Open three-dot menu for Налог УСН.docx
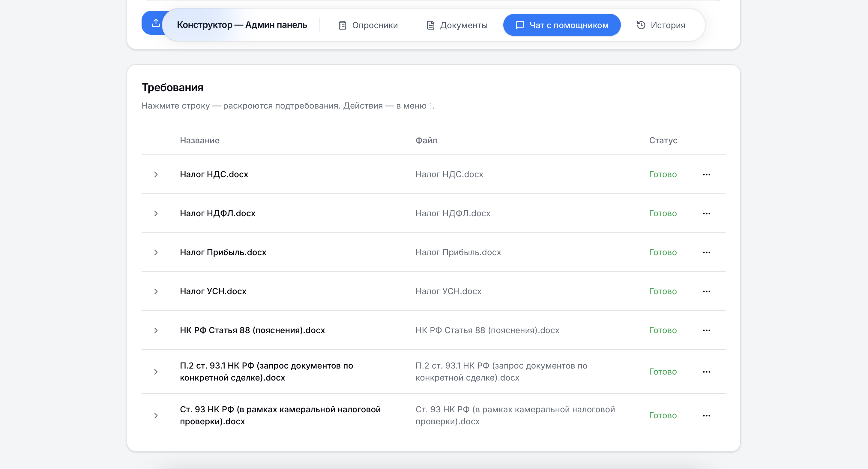The width and height of the screenshot is (868, 469). click(x=707, y=291)
